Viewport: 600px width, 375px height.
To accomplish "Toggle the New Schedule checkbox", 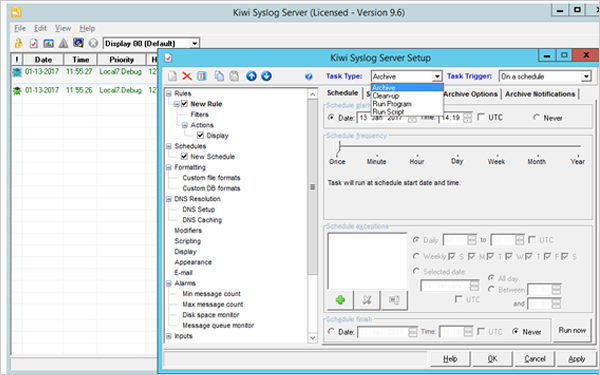I will (x=184, y=157).
